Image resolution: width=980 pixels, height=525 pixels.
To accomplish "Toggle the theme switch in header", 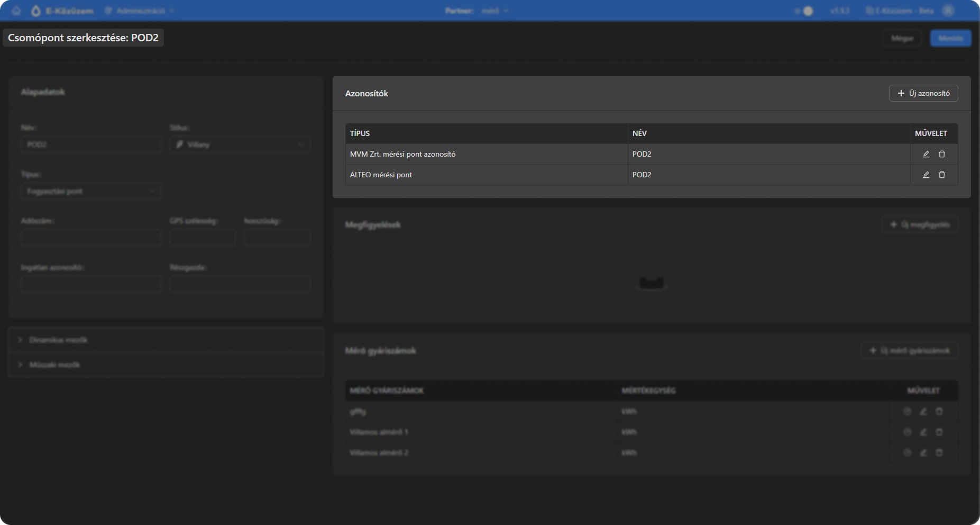I will click(804, 11).
